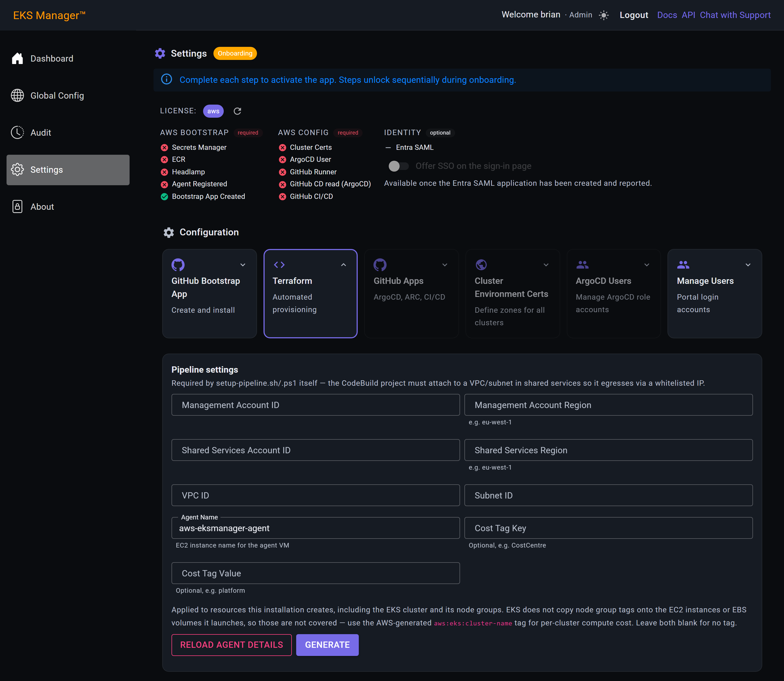Expand the GitHub Bootstrap App card chevron

[243, 265]
